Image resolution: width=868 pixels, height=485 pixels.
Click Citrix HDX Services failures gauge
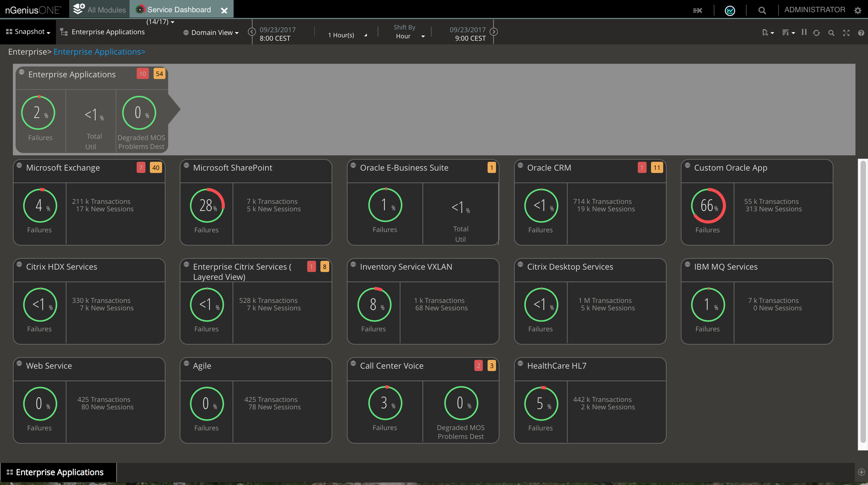point(40,304)
